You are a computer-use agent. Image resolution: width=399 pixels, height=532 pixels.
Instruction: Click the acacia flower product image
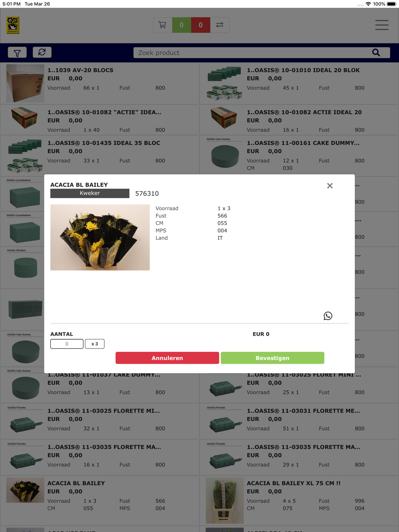(100, 237)
